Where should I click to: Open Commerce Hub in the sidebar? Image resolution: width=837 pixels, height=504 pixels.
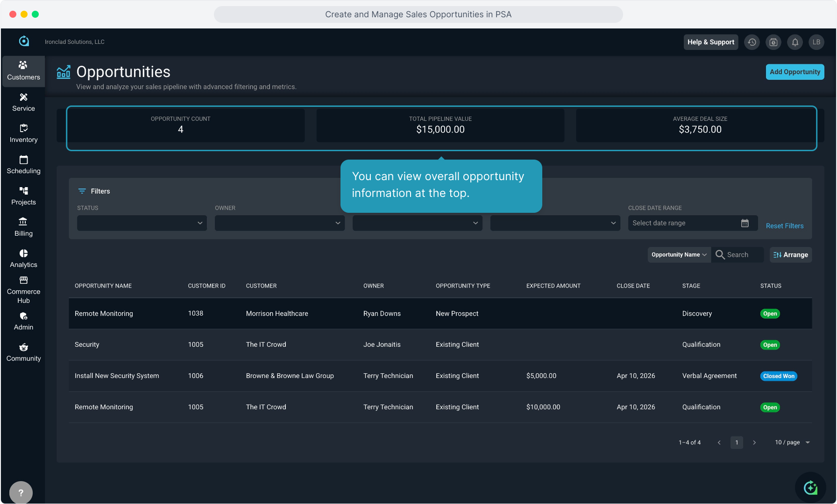pos(23,290)
